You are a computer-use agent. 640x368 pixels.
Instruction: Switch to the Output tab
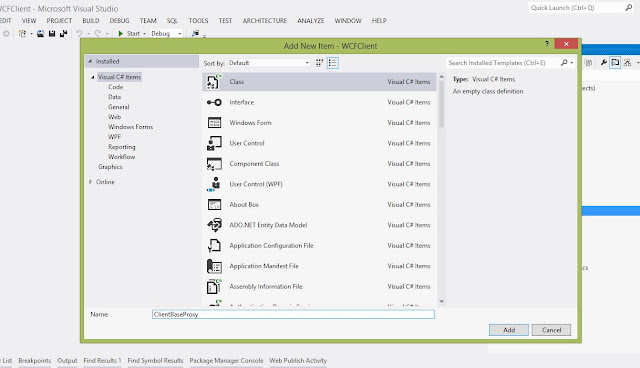pyautogui.click(x=67, y=361)
